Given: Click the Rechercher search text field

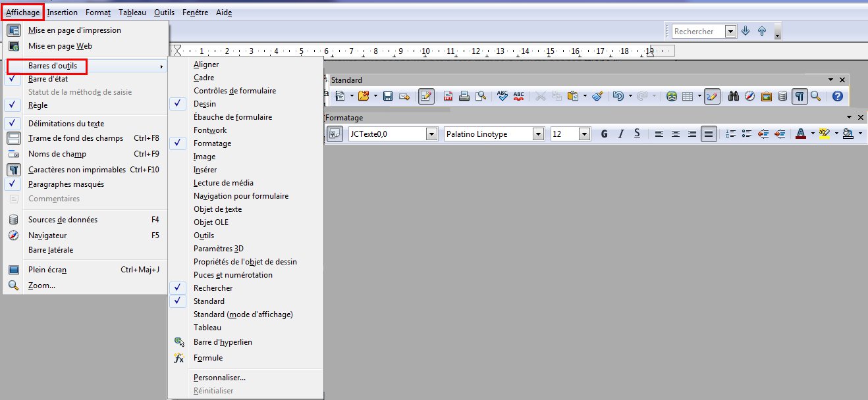Looking at the screenshot, I should point(697,32).
